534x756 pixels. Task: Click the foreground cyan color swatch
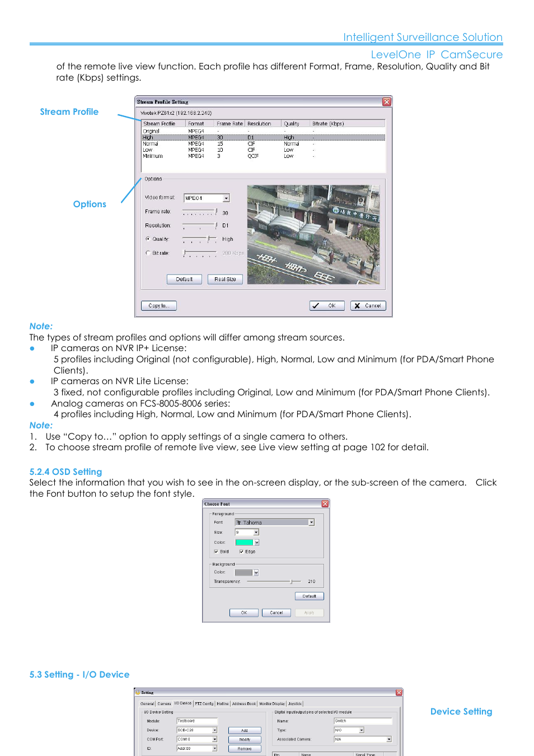tap(244, 543)
